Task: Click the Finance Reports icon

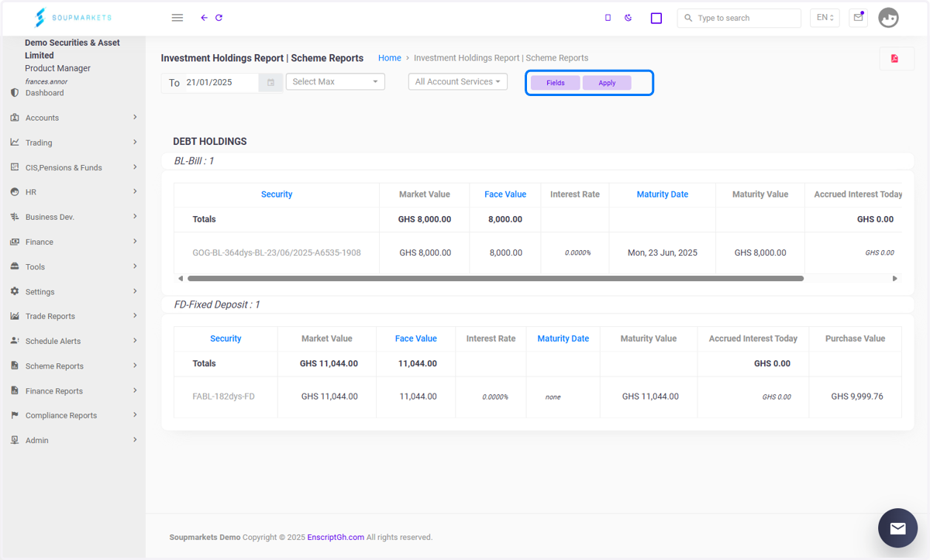Action: click(15, 391)
